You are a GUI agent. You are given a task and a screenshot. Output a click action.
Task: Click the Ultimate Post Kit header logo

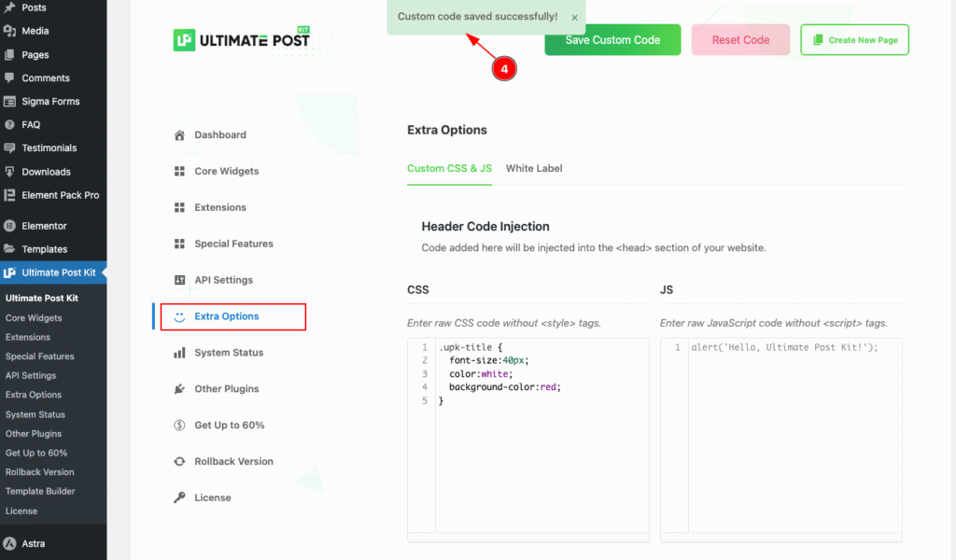(242, 39)
